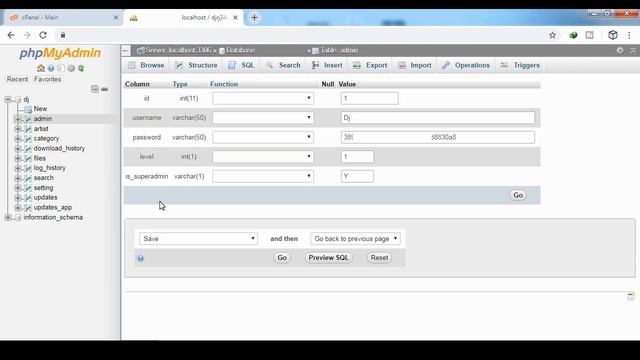This screenshot has width=640, height=360.
Task: Click the console toggle icon at bottom right
Action: click(x=631, y=296)
